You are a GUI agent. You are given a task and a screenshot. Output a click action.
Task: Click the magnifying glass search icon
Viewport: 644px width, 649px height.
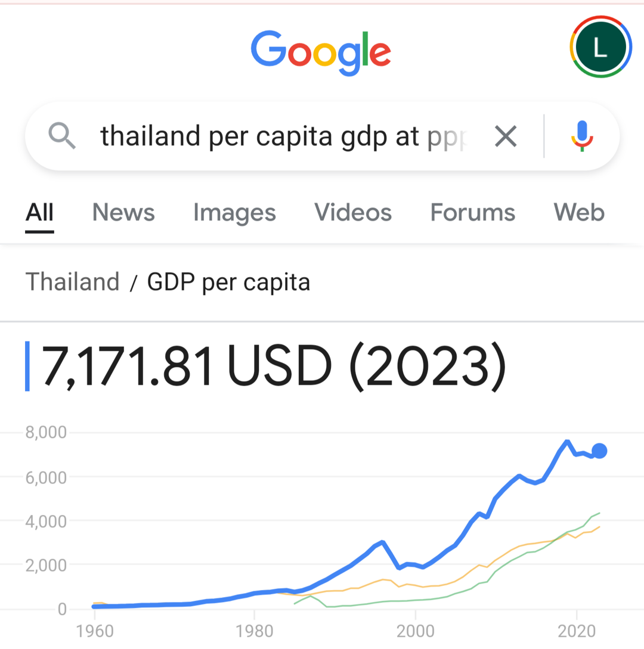click(x=62, y=137)
